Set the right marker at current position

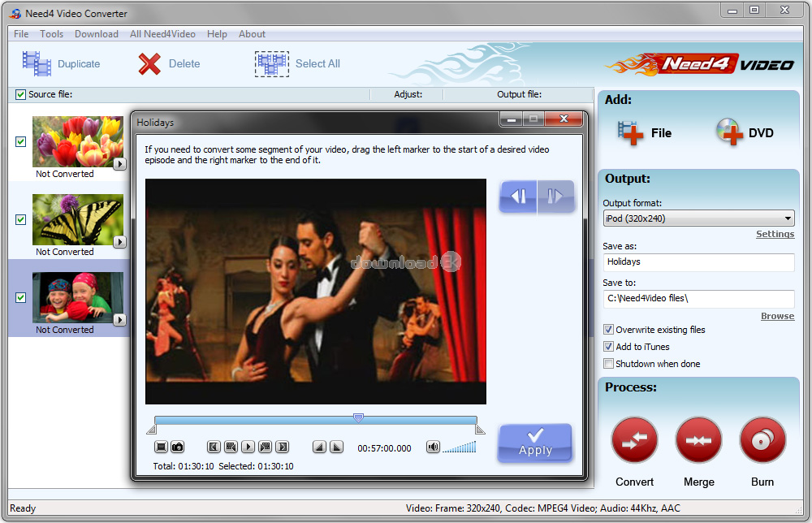(x=337, y=447)
